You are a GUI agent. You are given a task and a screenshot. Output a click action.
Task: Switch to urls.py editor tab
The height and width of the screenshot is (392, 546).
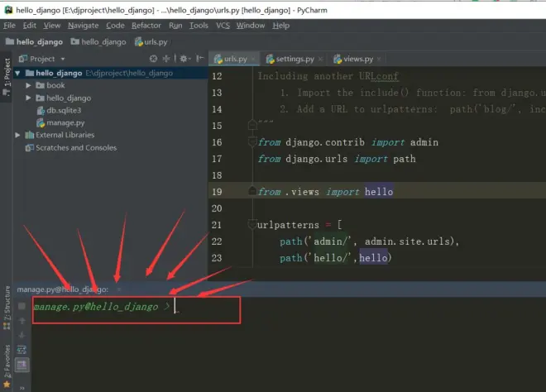point(236,59)
